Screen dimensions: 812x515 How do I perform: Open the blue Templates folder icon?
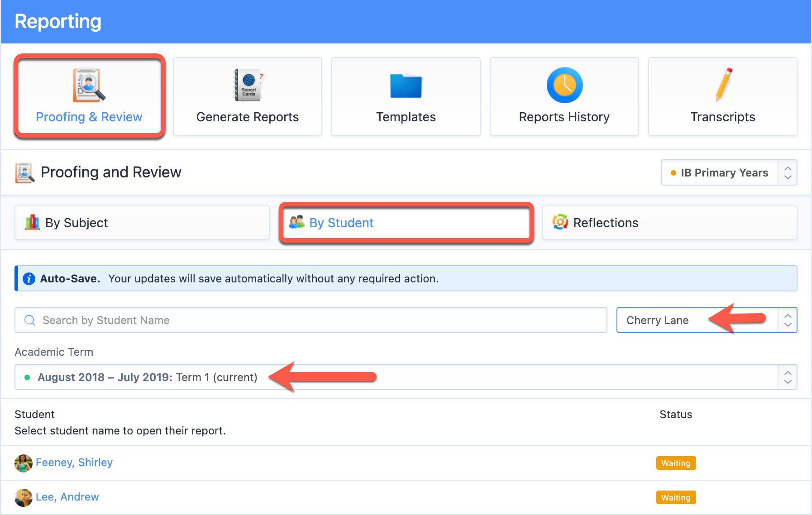pyautogui.click(x=406, y=86)
